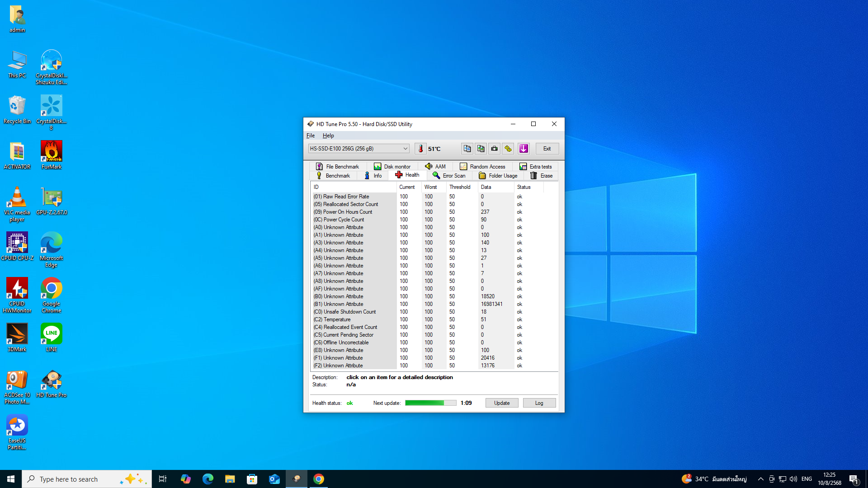The width and height of the screenshot is (868, 488).
Task: Click the copy text to clipboard icon
Action: (x=467, y=149)
